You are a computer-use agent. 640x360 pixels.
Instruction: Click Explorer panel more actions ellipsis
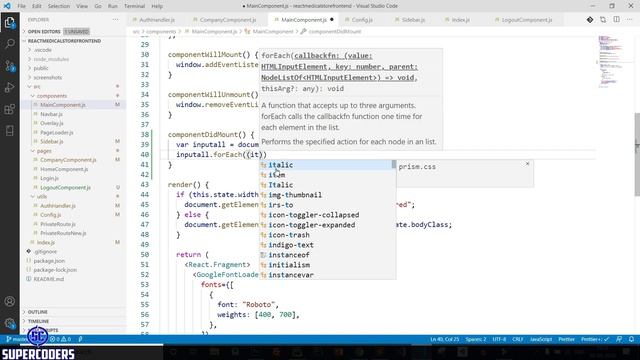click(x=116, y=20)
